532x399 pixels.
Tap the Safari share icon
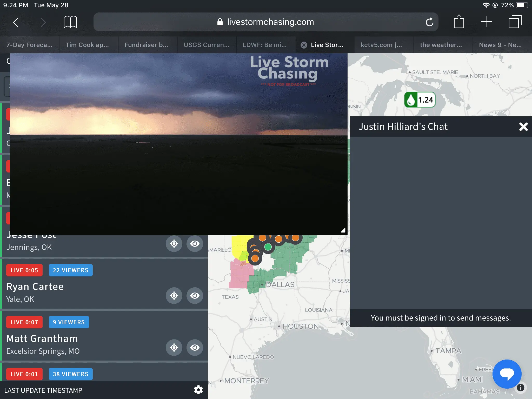[x=459, y=22]
